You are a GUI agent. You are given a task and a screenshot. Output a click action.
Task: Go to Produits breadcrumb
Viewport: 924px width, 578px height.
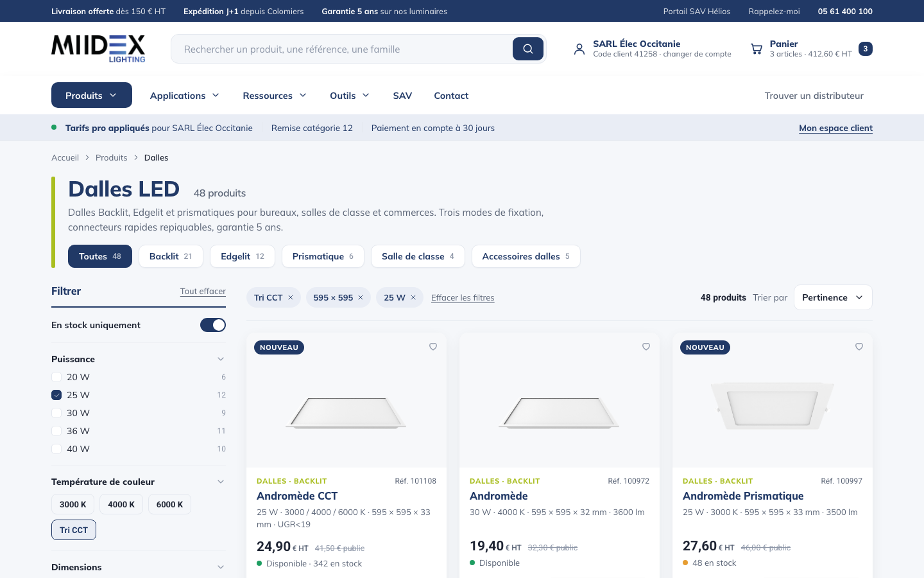point(112,157)
